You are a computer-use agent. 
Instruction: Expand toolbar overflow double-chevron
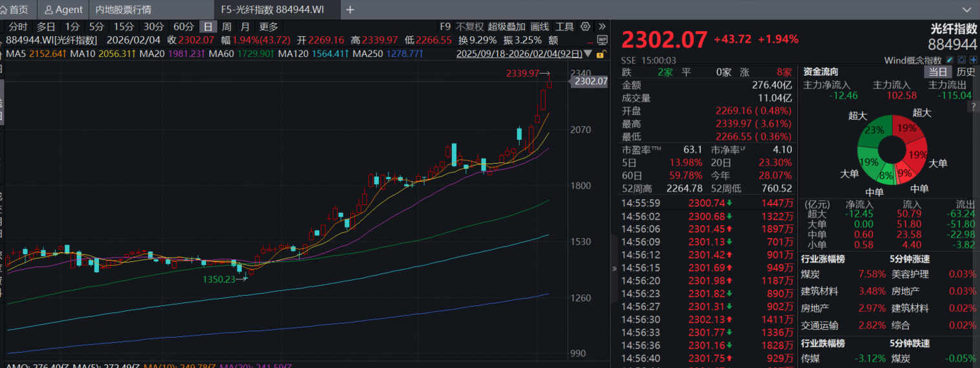point(602,27)
